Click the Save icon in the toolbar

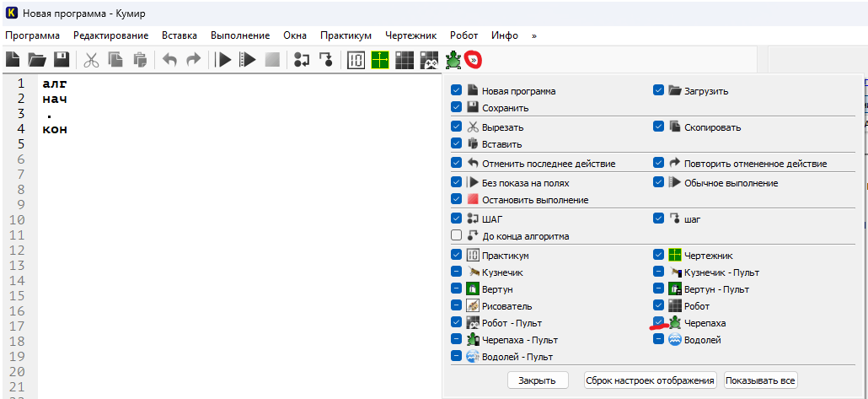click(61, 60)
